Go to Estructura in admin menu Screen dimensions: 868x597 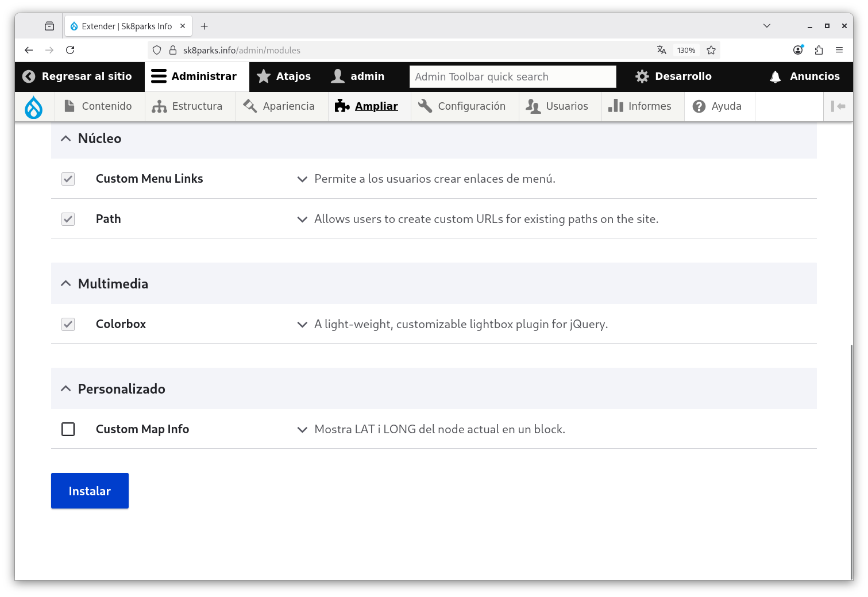point(187,106)
